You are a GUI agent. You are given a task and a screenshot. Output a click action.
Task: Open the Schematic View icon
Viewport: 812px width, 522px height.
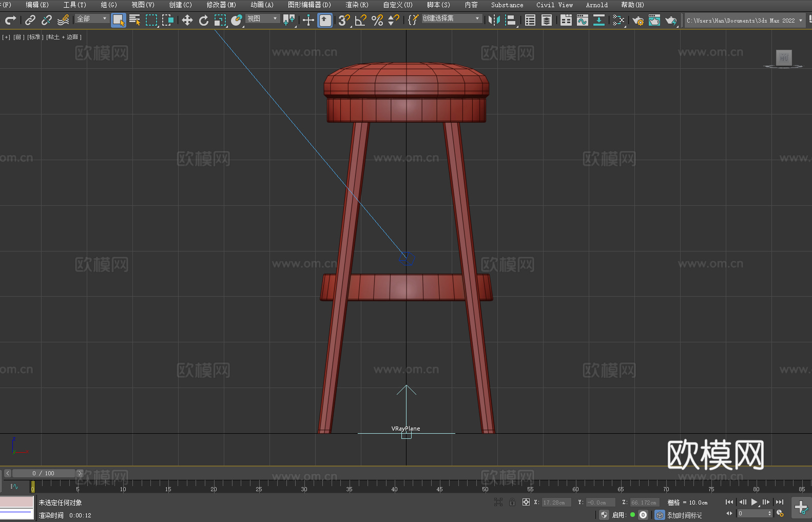pyautogui.click(x=599, y=20)
